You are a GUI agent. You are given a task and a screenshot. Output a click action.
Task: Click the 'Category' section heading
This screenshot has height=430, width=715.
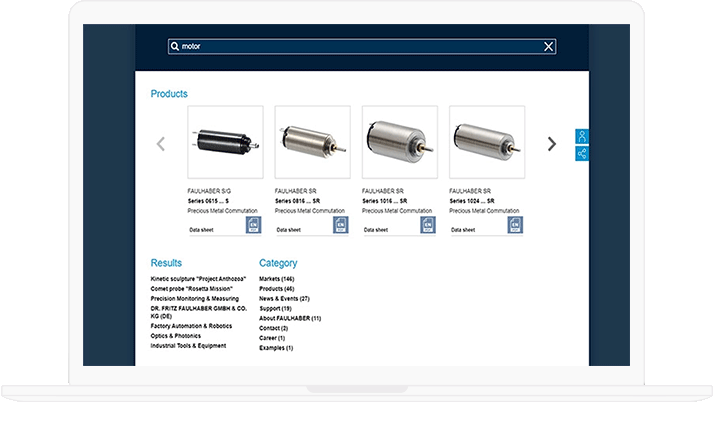[x=278, y=263]
